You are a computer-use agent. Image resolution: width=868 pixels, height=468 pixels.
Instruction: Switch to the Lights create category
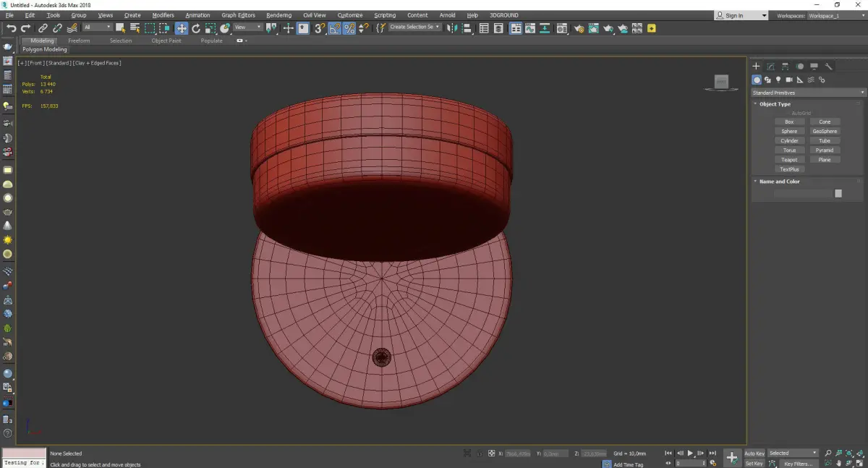pos(778,80)
